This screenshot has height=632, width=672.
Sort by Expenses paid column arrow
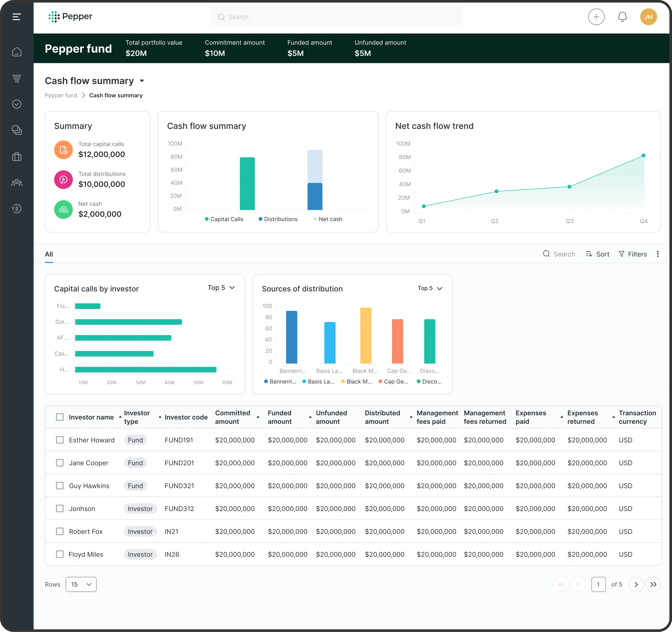pyautogui.click(x=562, y=417)
